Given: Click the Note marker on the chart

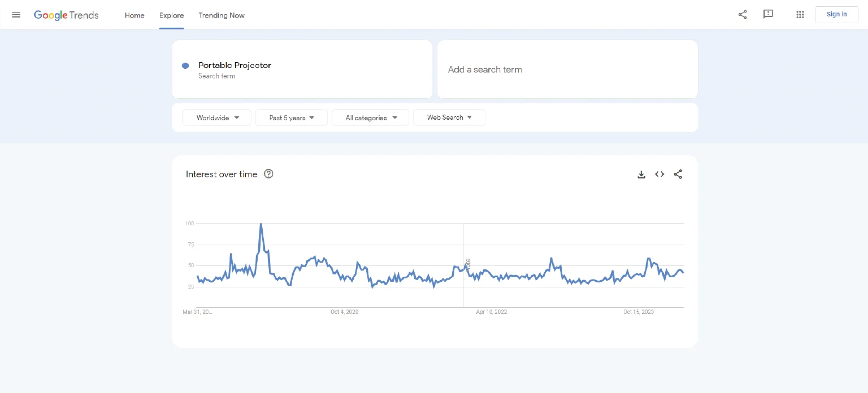Looking at the screenshot, I should (x=468, y=264).
